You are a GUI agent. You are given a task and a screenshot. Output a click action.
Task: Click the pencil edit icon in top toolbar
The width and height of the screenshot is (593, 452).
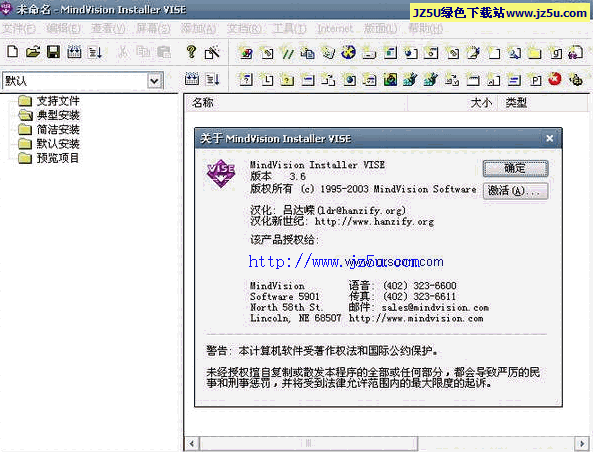pos(473,53)
